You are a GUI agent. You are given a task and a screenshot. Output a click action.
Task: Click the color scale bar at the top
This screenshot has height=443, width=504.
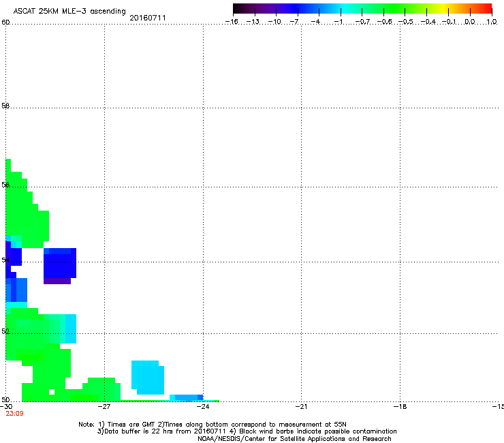[362, 9]
